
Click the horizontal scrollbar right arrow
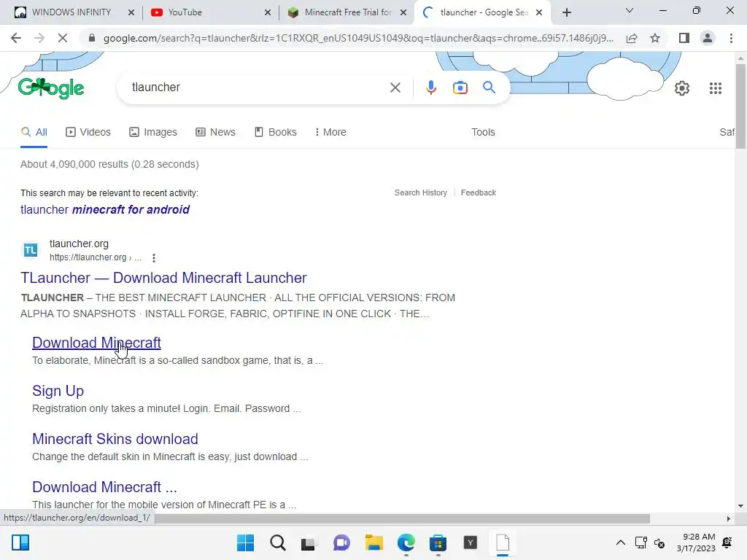[x=728, y=518]
